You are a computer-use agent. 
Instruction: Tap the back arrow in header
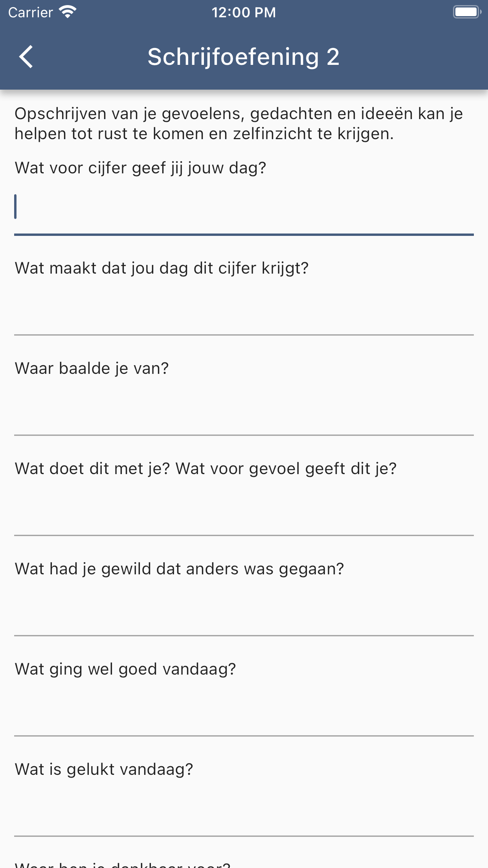(26, 57)
